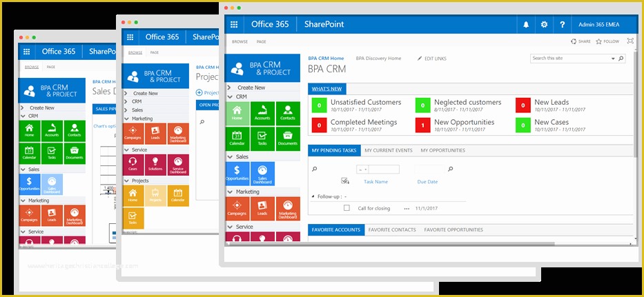Open Campaigns tile in front window
644x297 pixels.
click(x=237, y=208)
